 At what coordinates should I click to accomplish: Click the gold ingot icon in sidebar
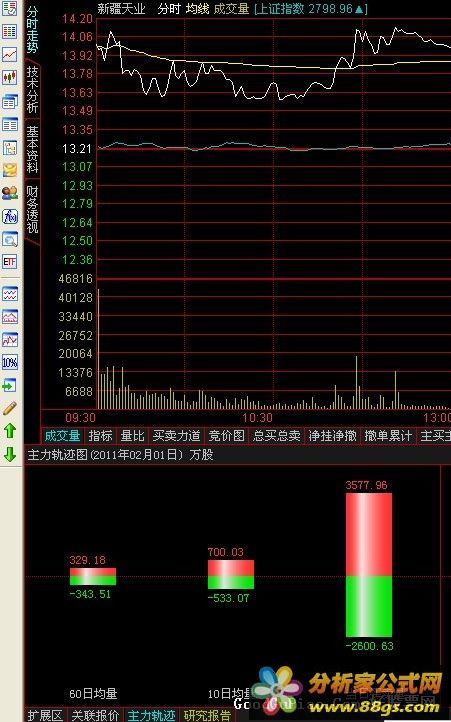(10, 170)
